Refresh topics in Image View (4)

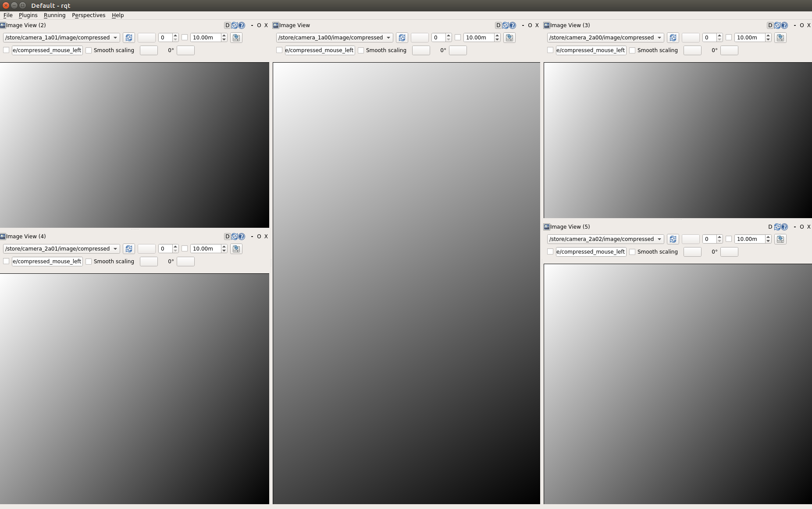coord(129,249)
